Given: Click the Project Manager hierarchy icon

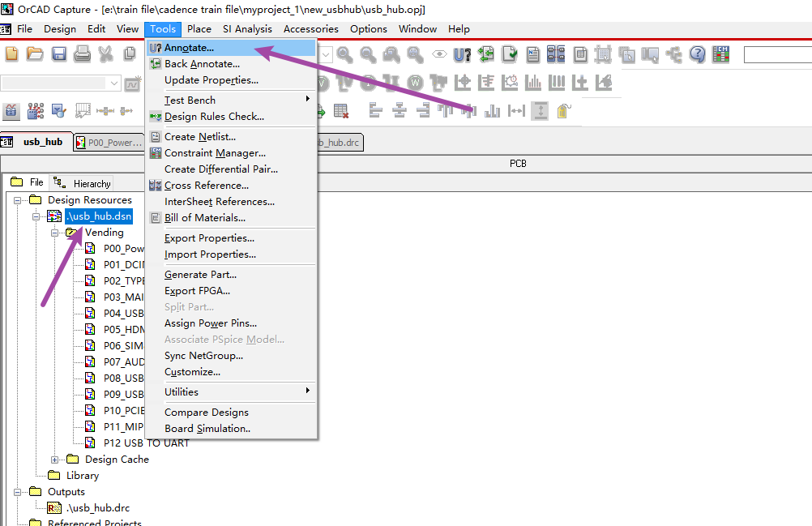Looking at the screenshot, I should [673, 53].
